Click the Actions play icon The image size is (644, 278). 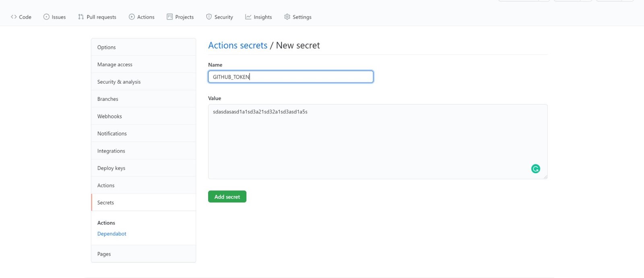132,17
